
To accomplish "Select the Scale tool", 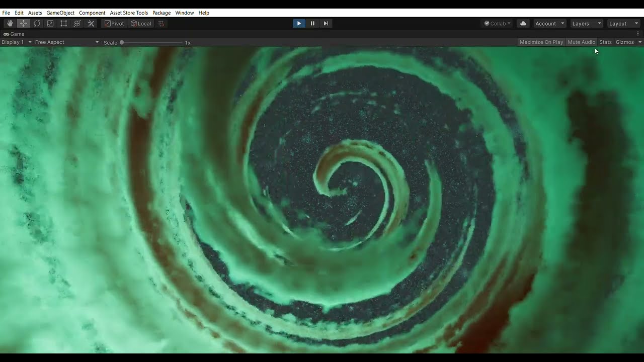I will (x=50, y=24).
